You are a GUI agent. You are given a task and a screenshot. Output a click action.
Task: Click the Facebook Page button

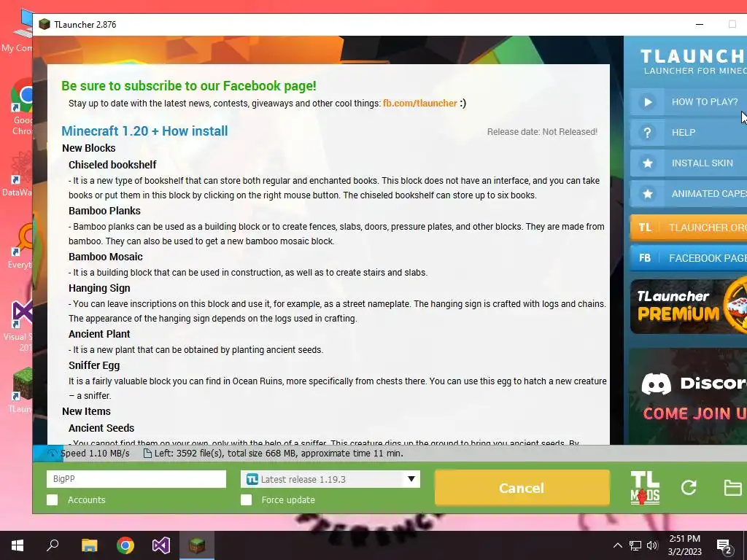689,258
